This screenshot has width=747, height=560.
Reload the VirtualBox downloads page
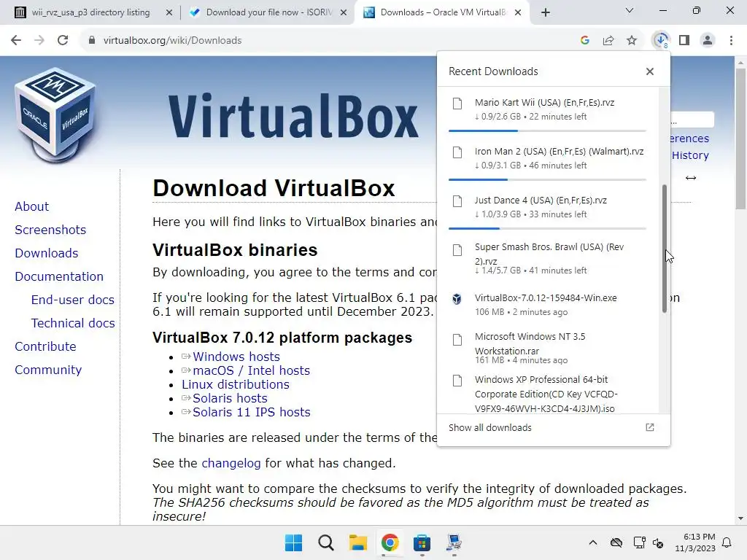(63, 41)
